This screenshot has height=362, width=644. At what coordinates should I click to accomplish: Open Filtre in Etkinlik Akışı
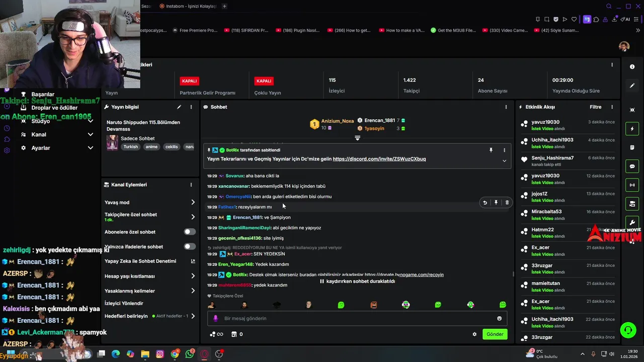coord(595,107)
